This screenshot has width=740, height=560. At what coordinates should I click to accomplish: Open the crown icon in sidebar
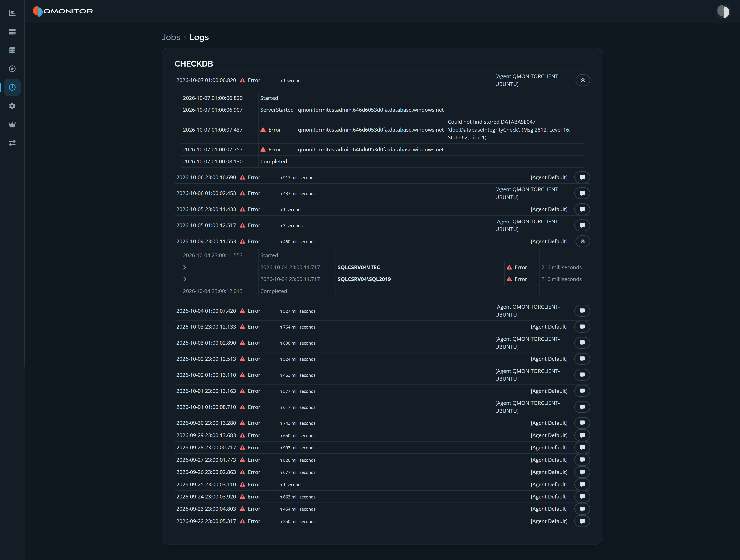pyautogui.click(x=12, y=124)
